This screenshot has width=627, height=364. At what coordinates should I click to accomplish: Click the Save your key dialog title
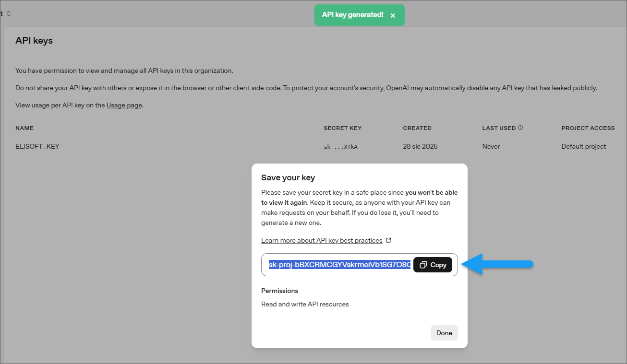click(288, 177)
